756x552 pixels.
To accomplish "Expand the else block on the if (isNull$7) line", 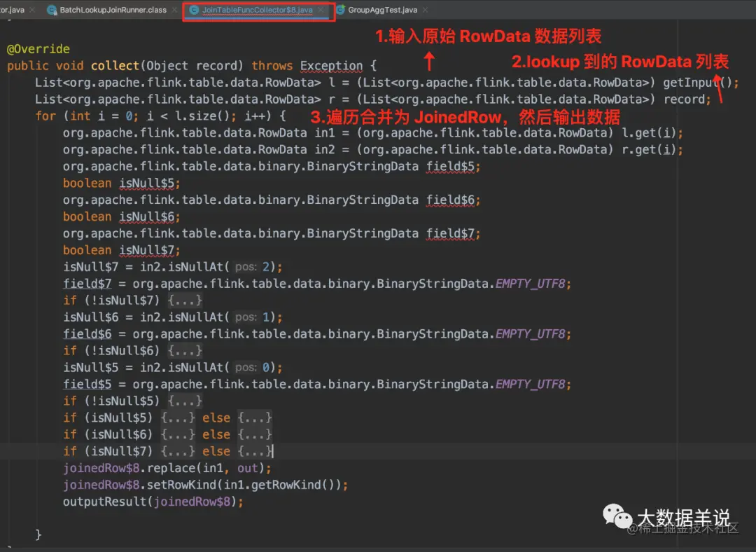I will point(255,450).
